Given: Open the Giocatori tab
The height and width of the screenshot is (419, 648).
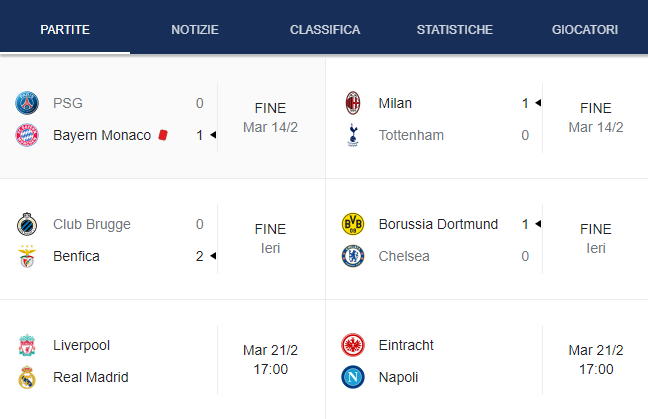Looking at the screenshot, I should (584, 30).
